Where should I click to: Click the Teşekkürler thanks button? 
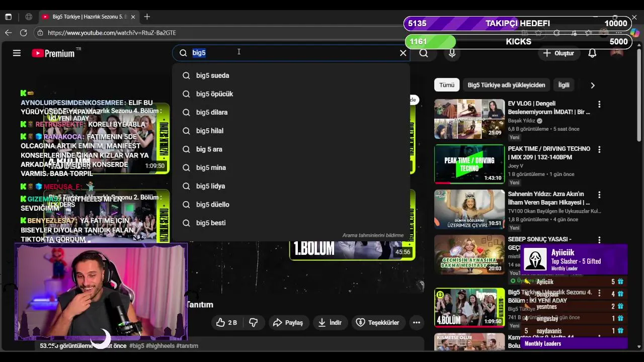tap(378, 323)
